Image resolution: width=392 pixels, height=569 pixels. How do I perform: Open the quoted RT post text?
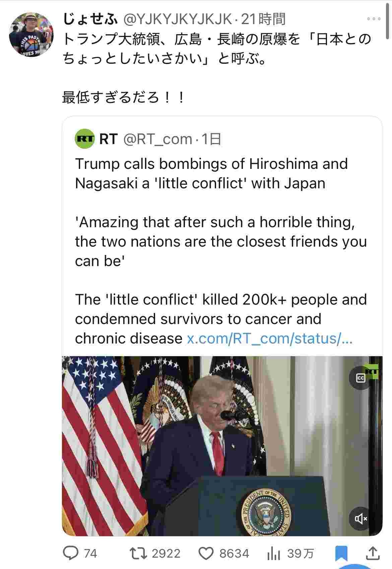[x=221, y=251]
